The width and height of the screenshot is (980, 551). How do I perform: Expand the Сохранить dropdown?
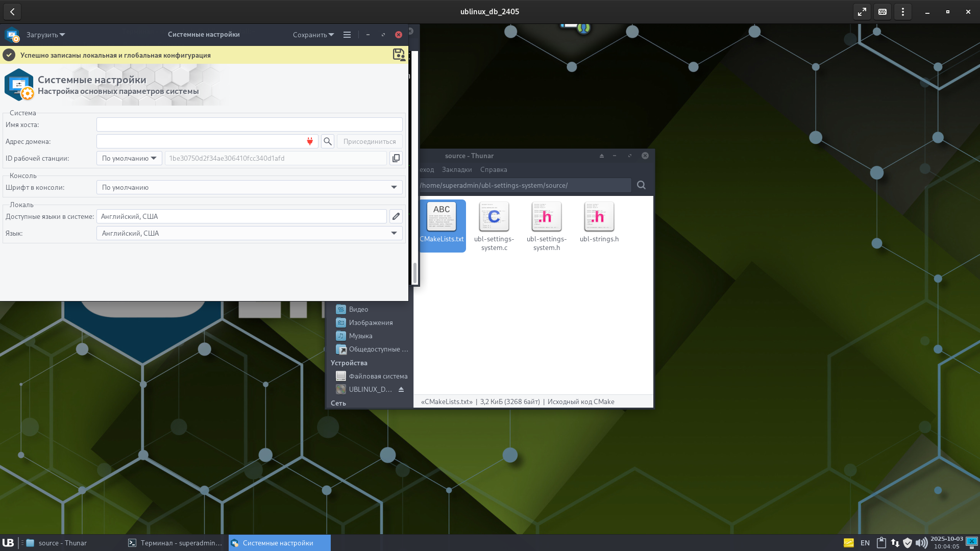point(313,35)
